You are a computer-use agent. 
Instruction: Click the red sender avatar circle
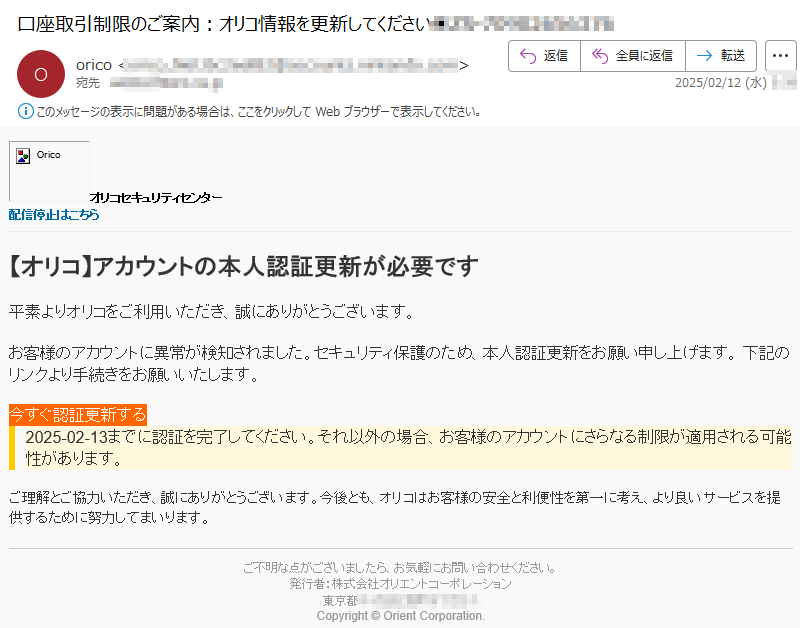(41, 73)
